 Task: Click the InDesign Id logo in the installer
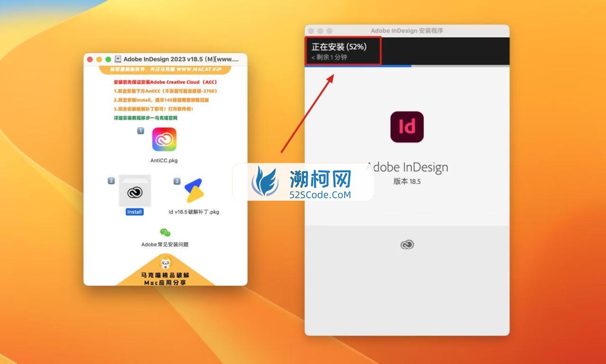(x=407, y=127)
